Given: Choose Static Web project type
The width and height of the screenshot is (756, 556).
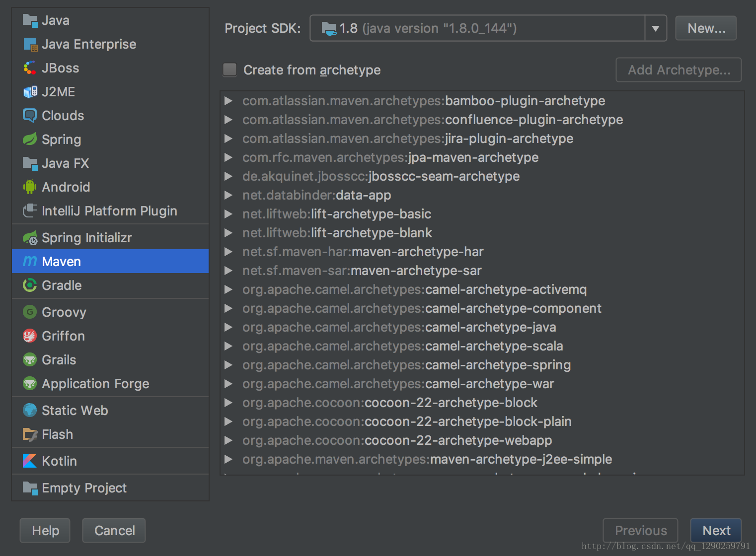Looking at the screenshot, I should tap(110, 411).
